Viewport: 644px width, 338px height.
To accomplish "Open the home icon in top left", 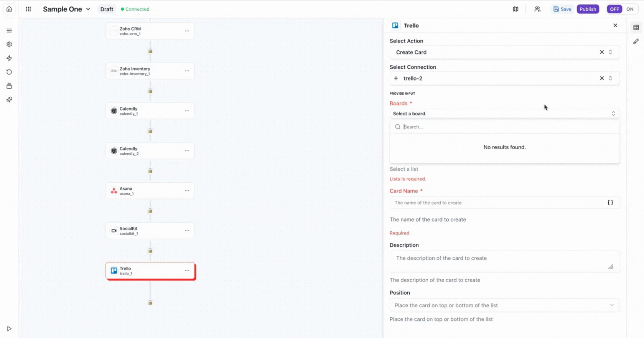I will point(9,9).
